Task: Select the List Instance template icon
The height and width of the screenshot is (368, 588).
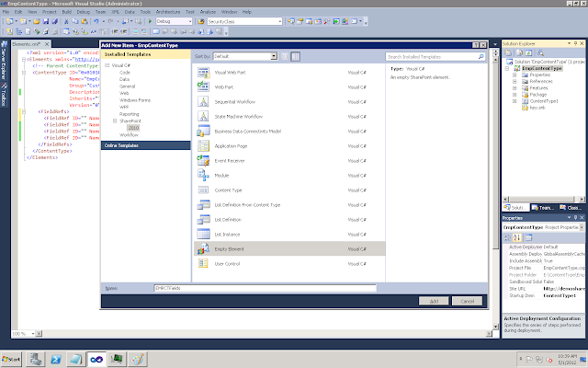Action: 203,234
